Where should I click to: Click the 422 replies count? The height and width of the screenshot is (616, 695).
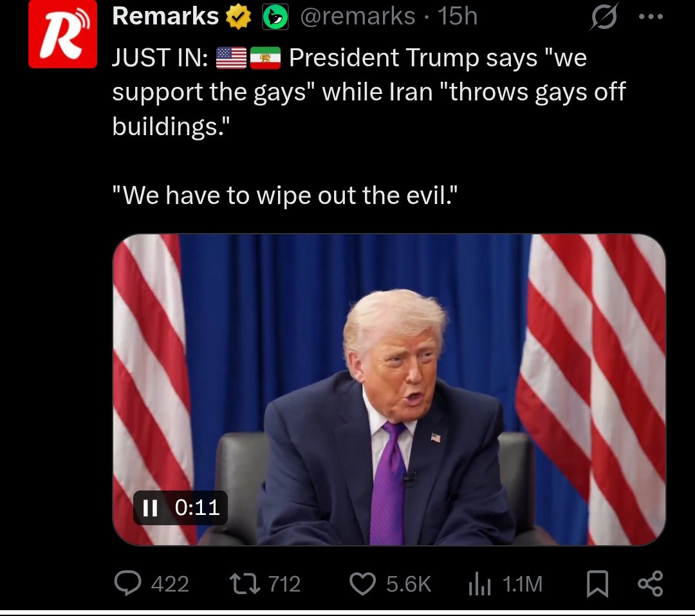[x=170, y=584]
